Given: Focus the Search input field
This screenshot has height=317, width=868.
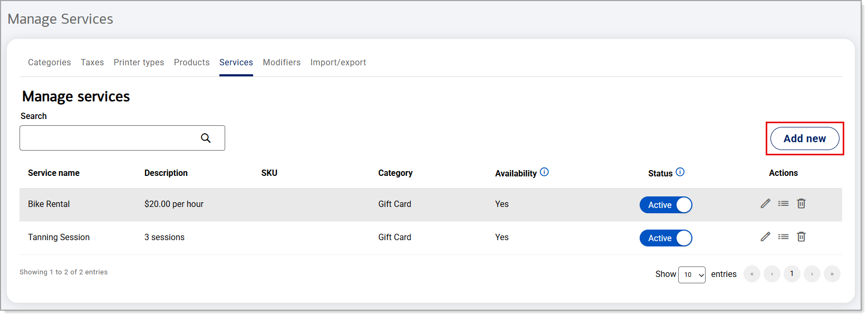Looking at the screenshot, I should point(122,138).
